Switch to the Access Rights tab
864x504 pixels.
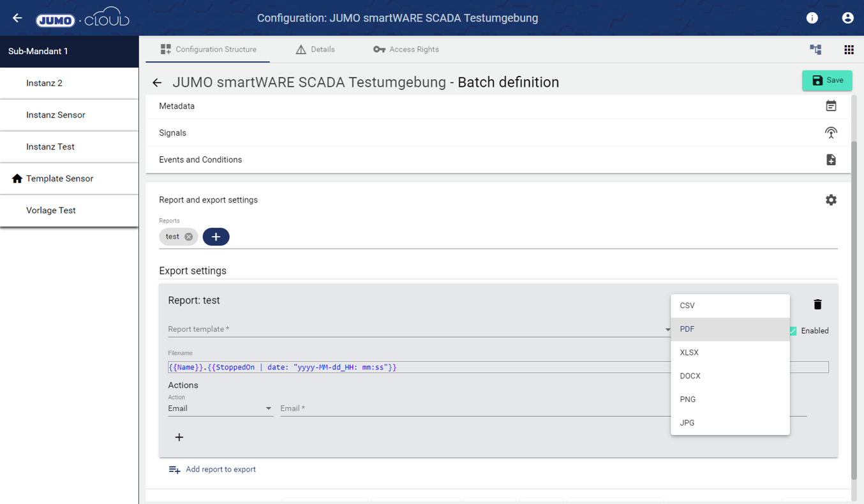point(406,50)
